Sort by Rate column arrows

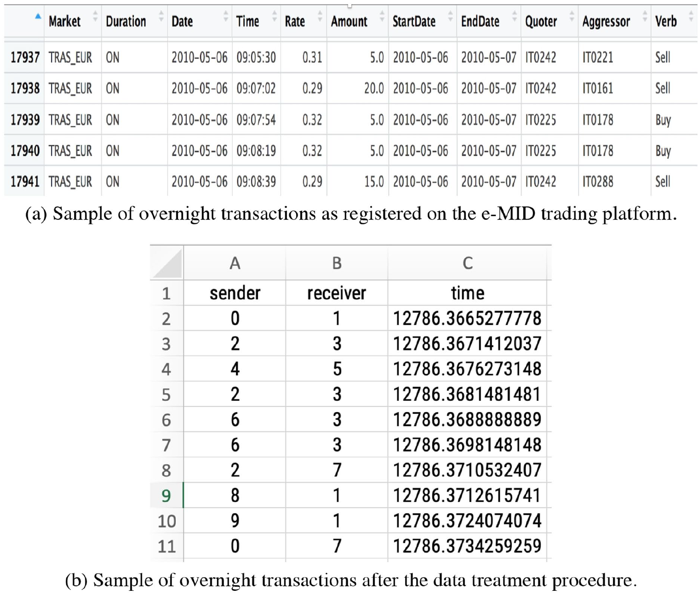pos(320,17)
